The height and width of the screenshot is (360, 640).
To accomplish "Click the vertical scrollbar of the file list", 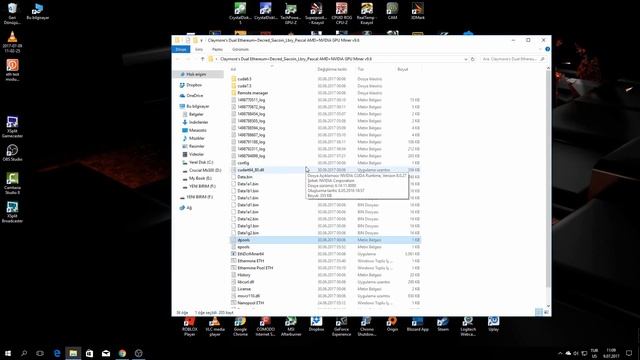I will pyautogui.click(x=548, y=179).
